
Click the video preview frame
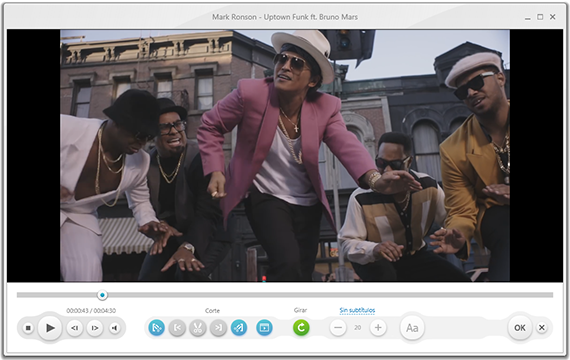click(285, 156)
